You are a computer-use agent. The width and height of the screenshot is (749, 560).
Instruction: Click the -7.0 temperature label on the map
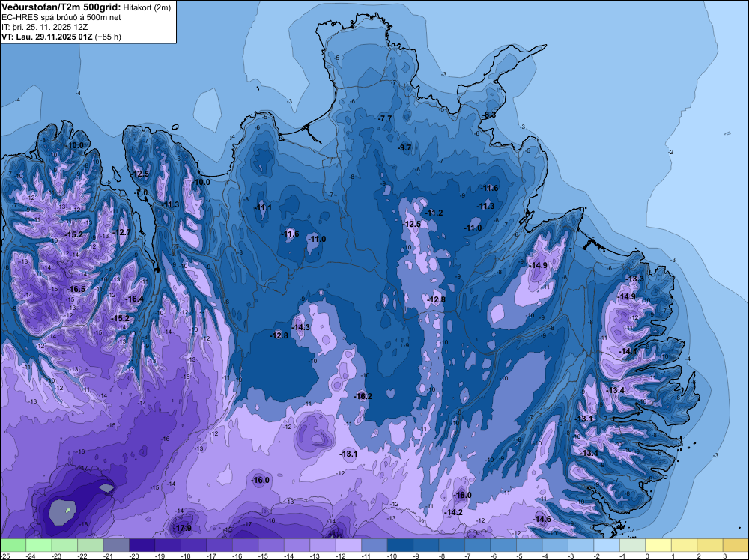[x=141, y=192]
